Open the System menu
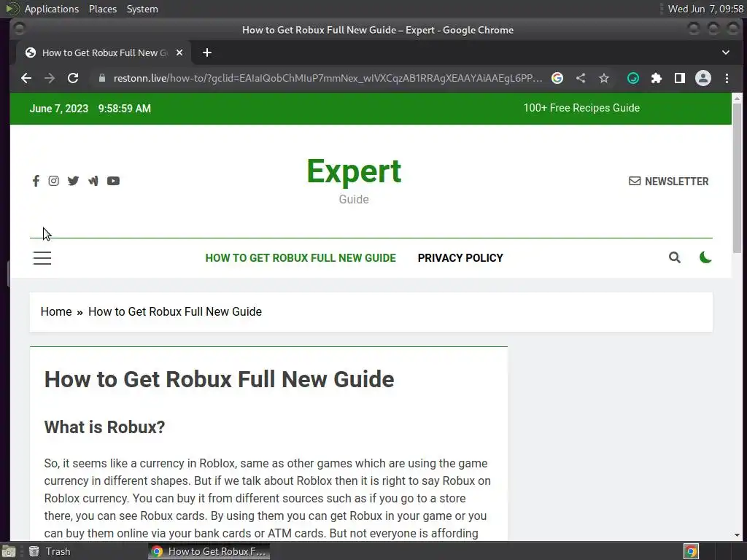The height and width of the screenshot is (560, 747). 142,9
